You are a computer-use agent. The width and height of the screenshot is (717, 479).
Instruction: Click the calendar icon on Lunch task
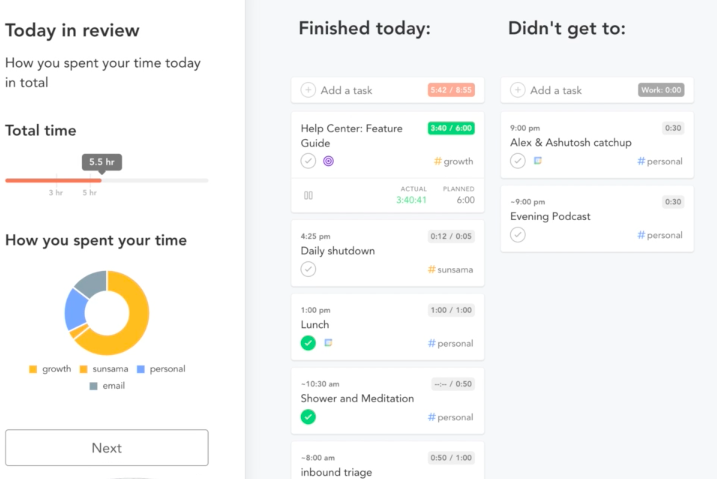pyautogui.click(x=328, y=342)
